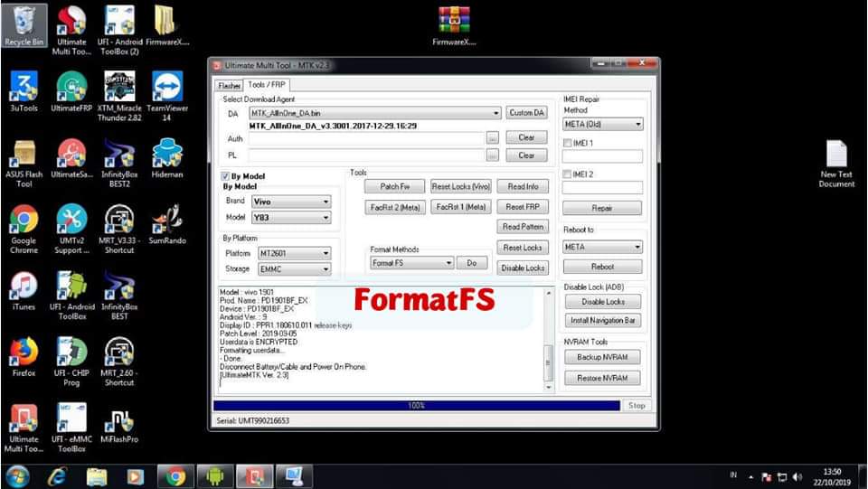Launch 3uTools desktop shortcut
The image size is (868, 489).
pos(24,91)
